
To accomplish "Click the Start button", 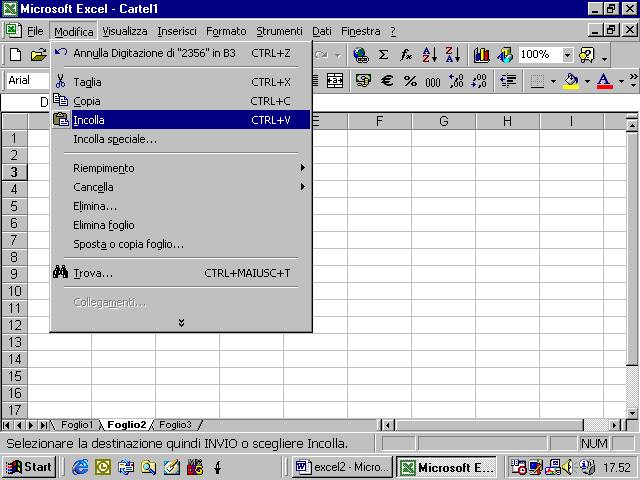I will (29, 467).
